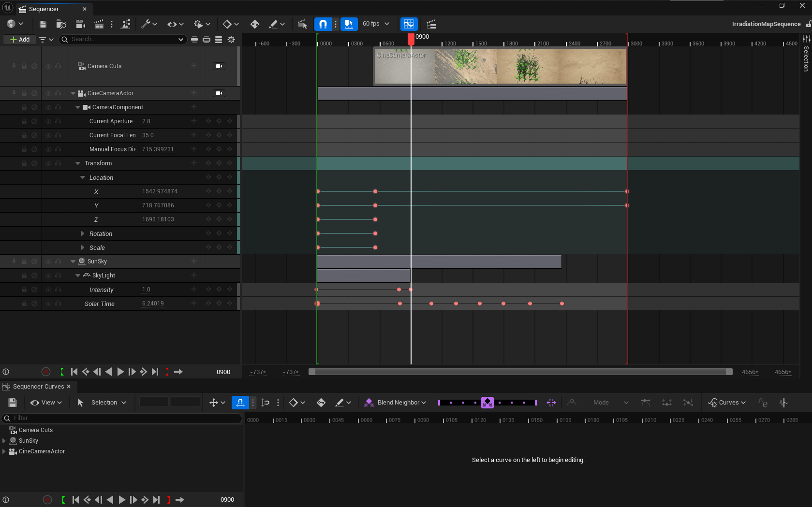Toggle the magnet snapping button
812x507 pixels.
323,24
